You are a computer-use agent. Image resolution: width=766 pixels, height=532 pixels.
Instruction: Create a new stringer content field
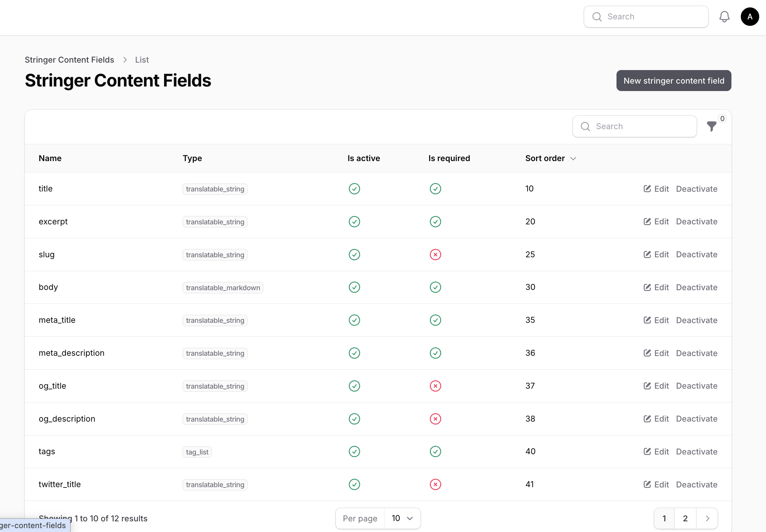point(674,81)
